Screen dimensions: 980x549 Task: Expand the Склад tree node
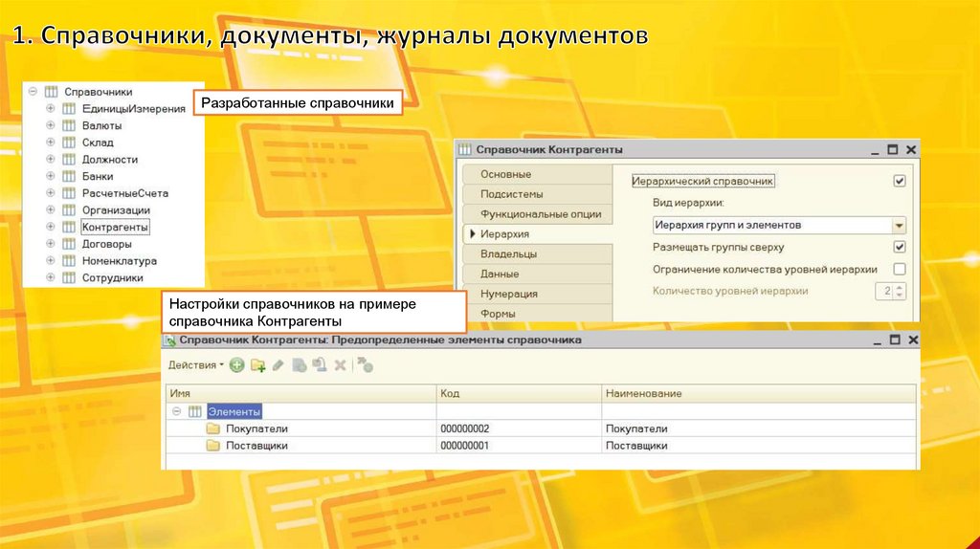51,142
